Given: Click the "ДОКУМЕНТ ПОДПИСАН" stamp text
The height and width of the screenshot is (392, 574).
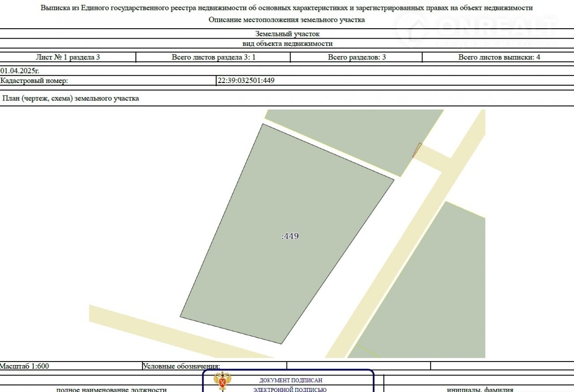Looking at the screenshot, I should (x=291, y=380).
